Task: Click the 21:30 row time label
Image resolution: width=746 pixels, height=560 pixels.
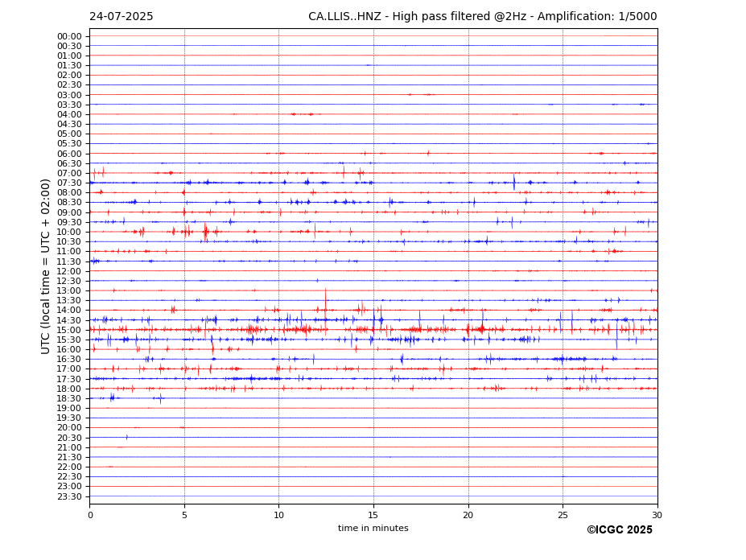Action: pyautogui.click(x=69, y=458)
